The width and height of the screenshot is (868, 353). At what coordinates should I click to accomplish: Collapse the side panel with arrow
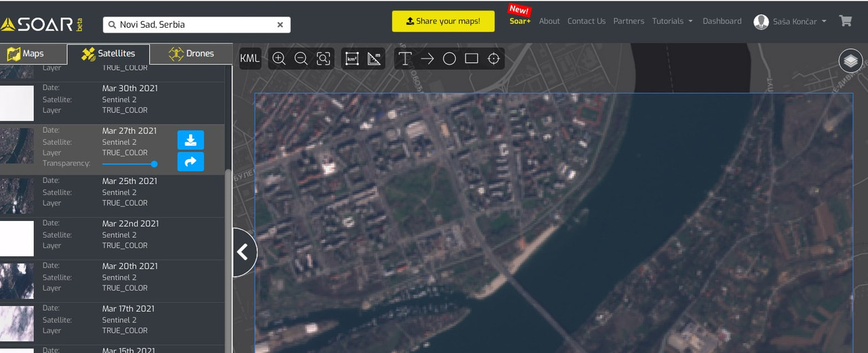coord(243,252)
